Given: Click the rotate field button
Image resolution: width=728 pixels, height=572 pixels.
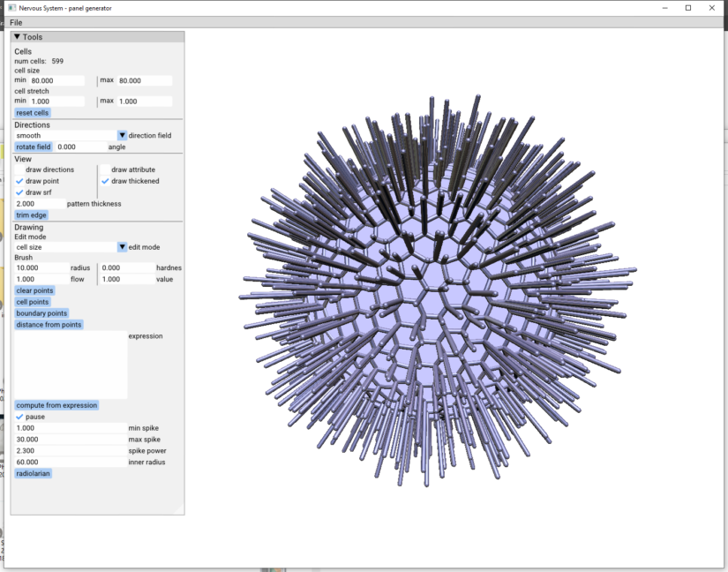Looking at the screenshot, I should 34,147.
